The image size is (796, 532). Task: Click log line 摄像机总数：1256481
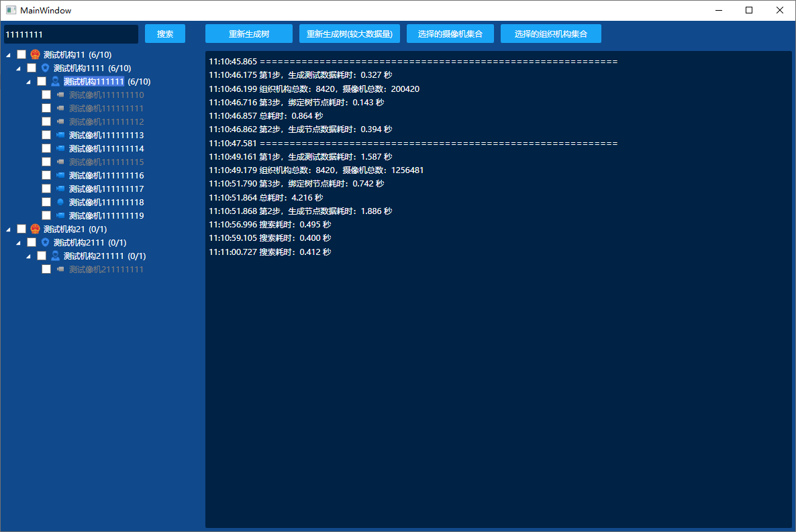pos(316,170)
